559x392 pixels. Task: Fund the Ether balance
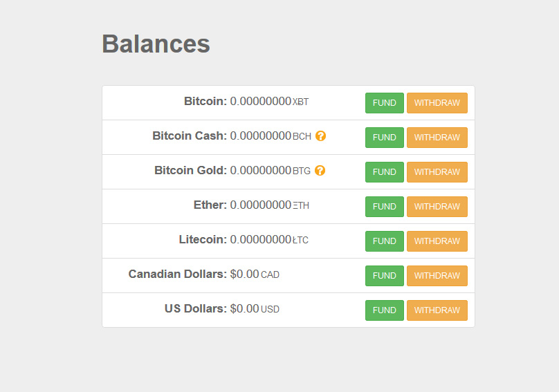[x=385, y=207]
